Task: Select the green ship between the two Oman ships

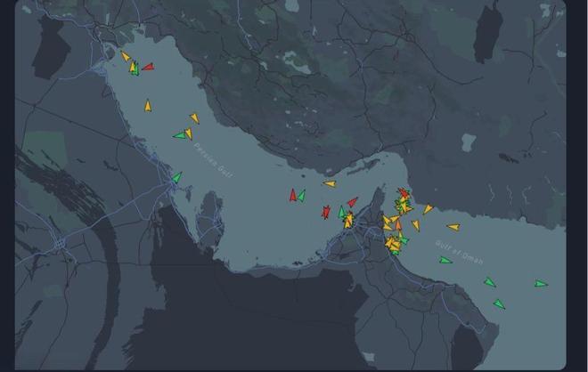Action: [489, 283]
